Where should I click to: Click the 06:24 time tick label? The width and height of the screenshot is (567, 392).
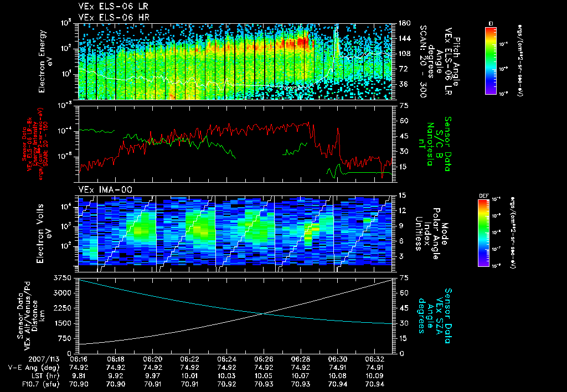pos(226,359)
